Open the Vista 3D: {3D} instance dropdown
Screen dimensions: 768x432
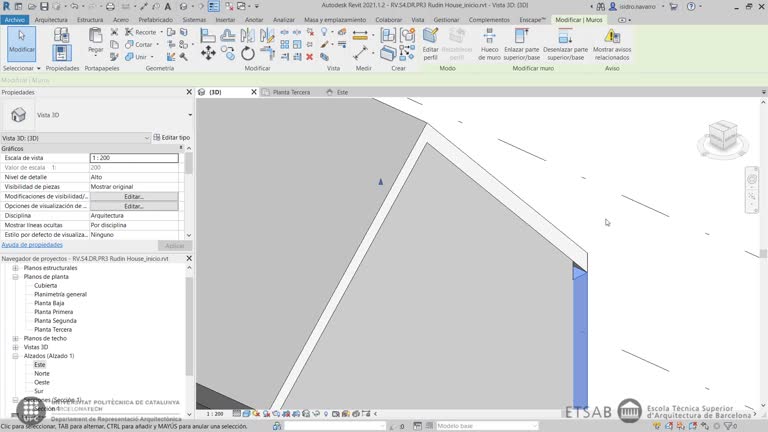[147, 138]
